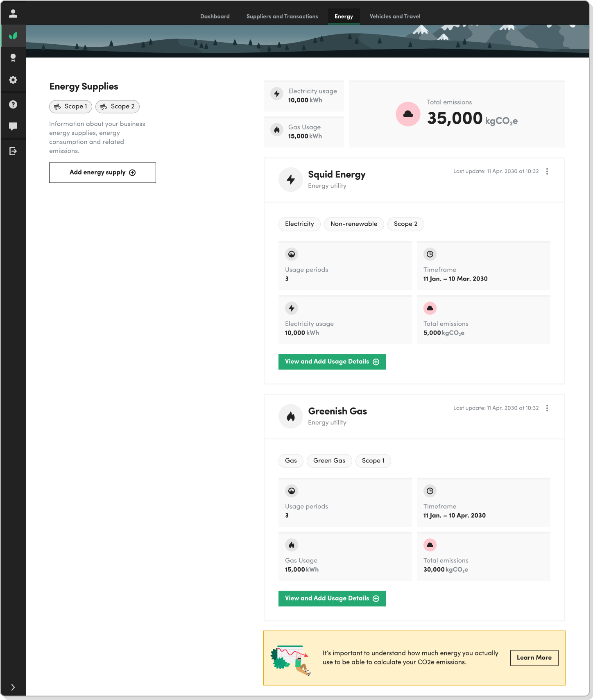This screenshot has width=593, height=700.
Task: Open the help question mark icon
Action: coord(13,104)
